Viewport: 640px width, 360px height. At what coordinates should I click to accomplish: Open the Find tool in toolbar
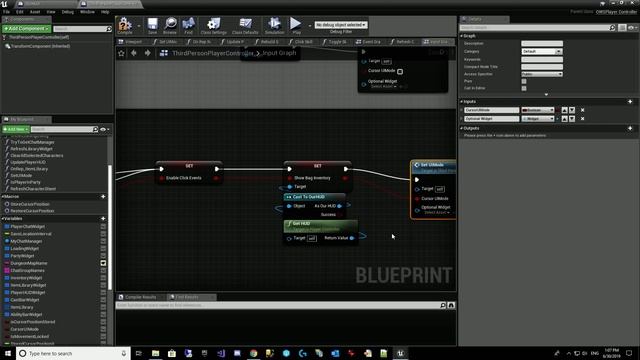(188, 25)
